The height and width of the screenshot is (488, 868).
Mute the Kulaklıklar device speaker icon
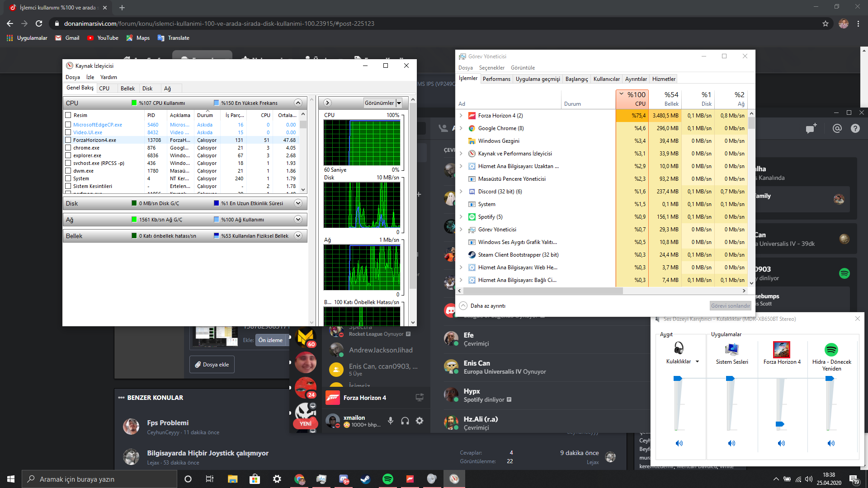(679, 443)
